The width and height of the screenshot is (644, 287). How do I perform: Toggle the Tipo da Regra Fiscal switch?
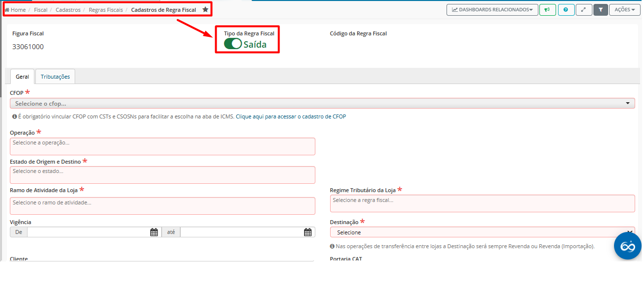coord(233,44)
